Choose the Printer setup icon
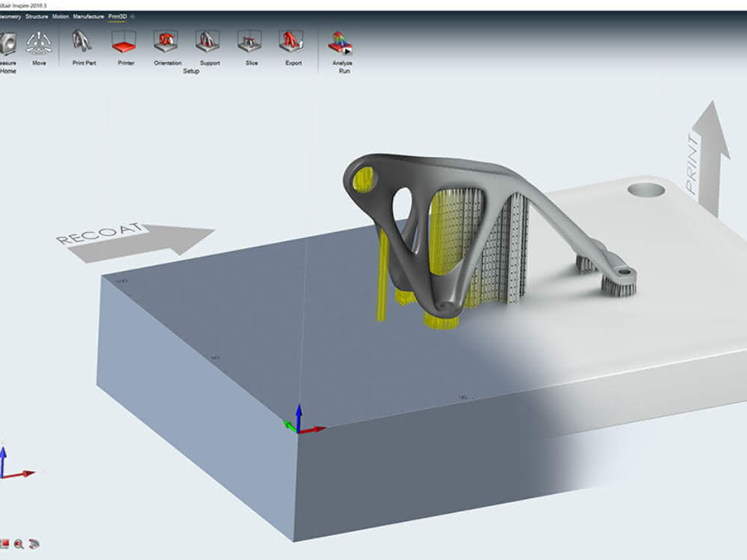747x560 pixels. point(124,41)
